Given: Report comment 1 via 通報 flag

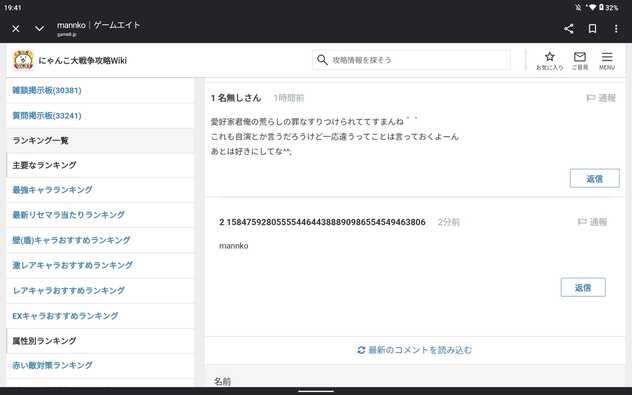Looking at the screenshot, I should (601, 98).
